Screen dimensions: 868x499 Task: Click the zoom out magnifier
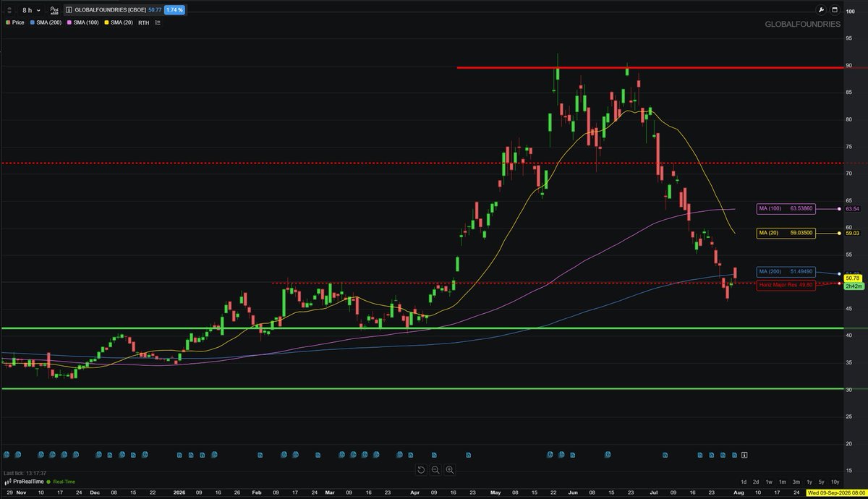[x=435, y=470]
